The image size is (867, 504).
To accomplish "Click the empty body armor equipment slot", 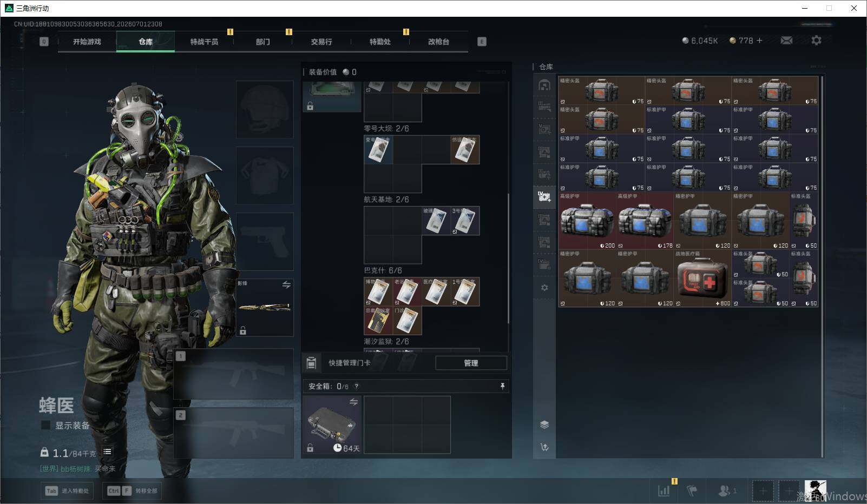I will [x=265, y=175].
